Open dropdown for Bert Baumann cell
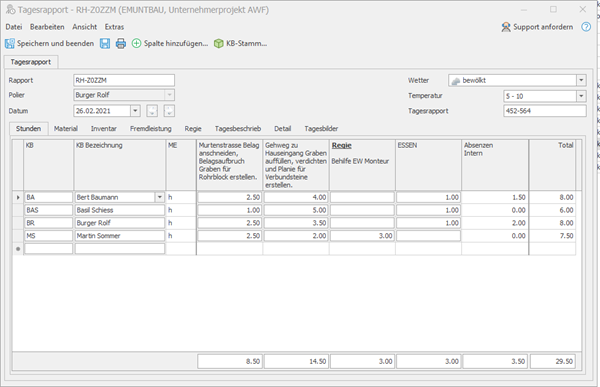The height and width of the screenshot is (387, 600). point(160,198)
